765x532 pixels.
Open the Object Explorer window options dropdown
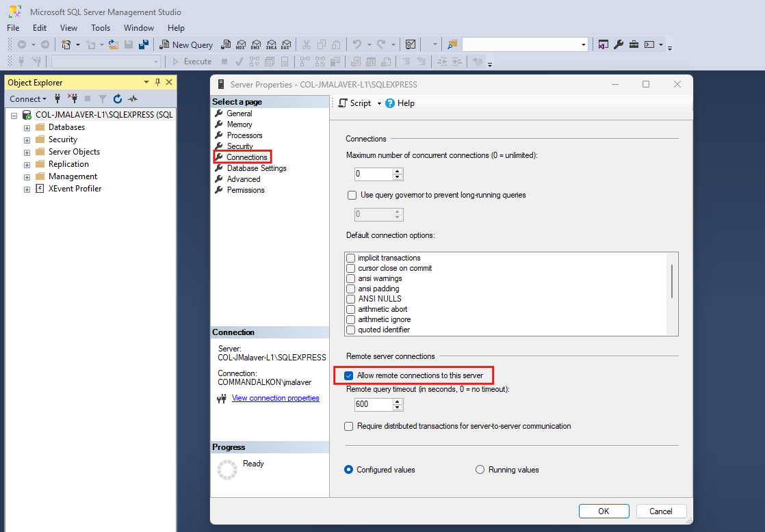coord(146,83)
